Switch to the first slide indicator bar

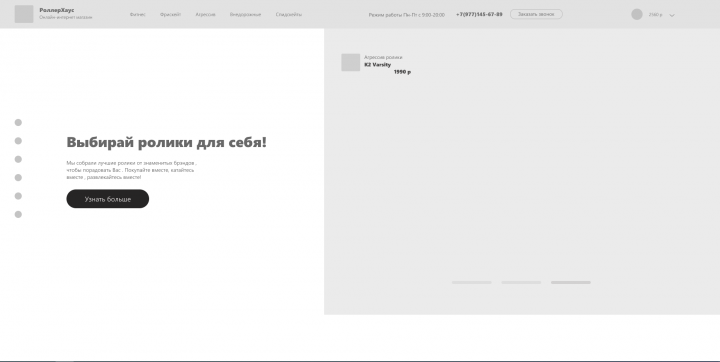pos(472,283)
